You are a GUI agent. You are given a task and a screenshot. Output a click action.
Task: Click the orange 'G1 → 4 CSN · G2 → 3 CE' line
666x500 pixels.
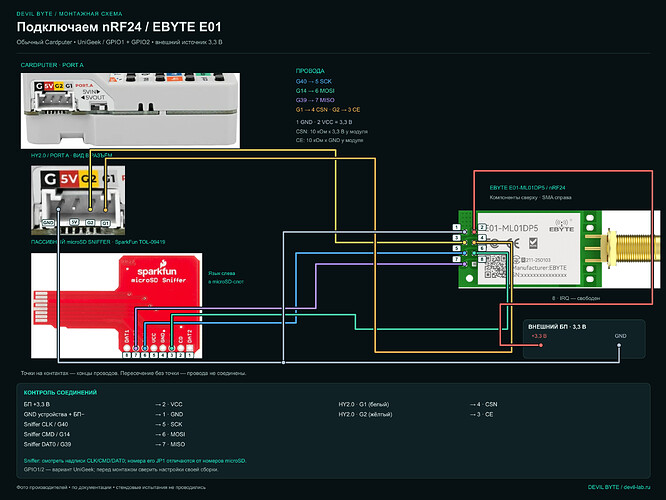point(328,110)
